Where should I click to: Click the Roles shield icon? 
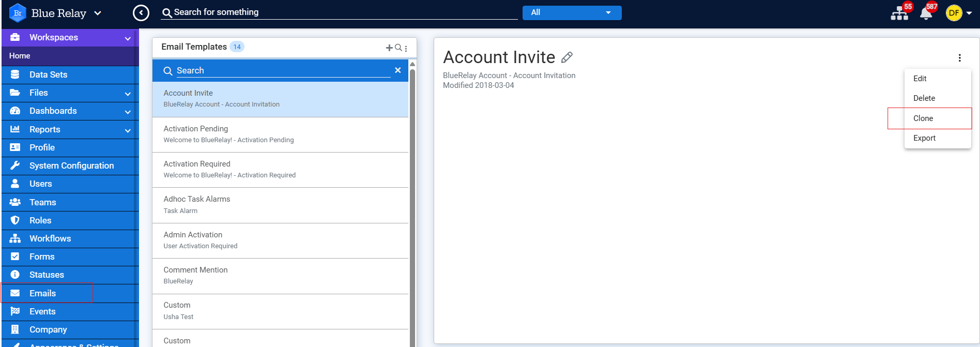tap(15, 220)
